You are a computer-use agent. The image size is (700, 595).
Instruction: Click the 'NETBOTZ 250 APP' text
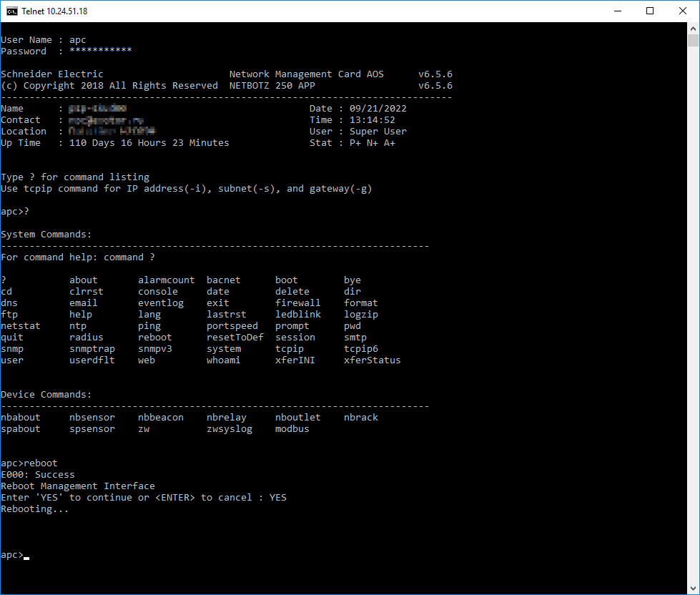272,85
